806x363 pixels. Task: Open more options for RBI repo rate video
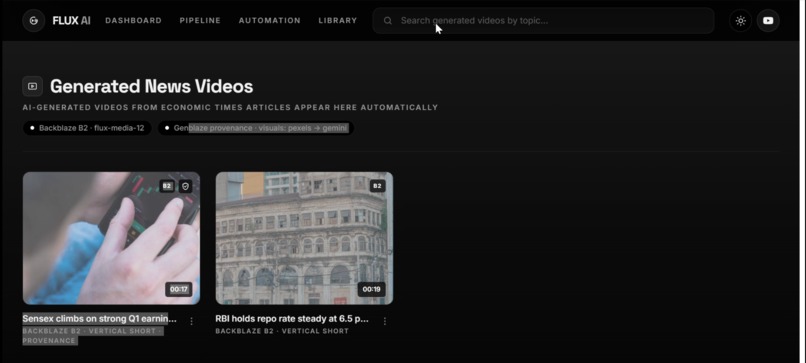point(385,321)
